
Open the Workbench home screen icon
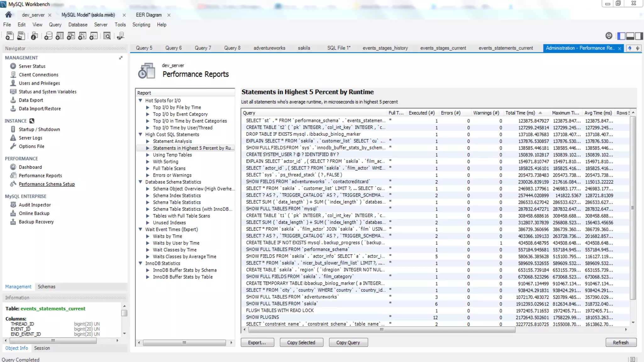coord(8,14)
